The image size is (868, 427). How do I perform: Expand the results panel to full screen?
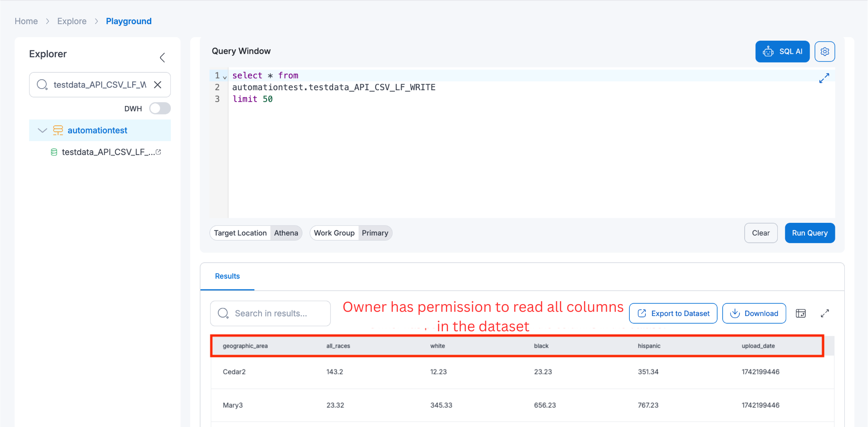[x=825, y=313]
